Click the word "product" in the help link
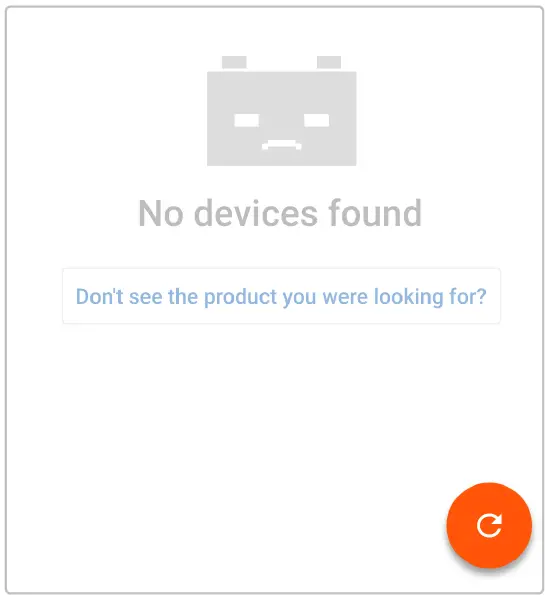Viewport: 545px width, 595px height. tap(240, 297)
